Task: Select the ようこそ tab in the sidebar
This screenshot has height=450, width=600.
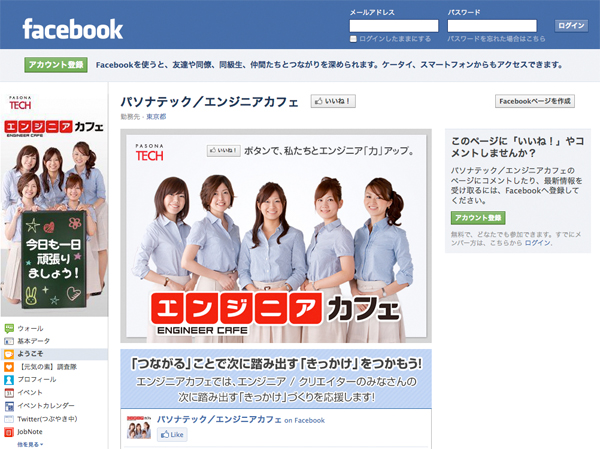Action: [x=30, y=354]
